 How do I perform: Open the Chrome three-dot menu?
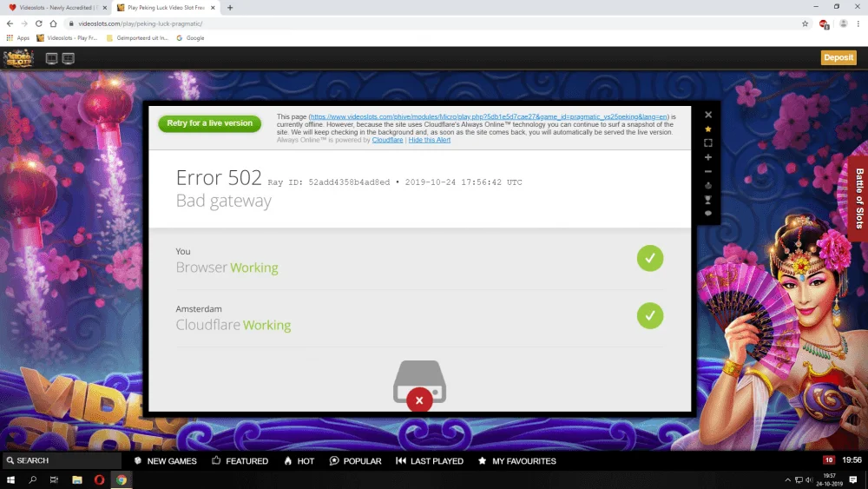coord(858,23)
